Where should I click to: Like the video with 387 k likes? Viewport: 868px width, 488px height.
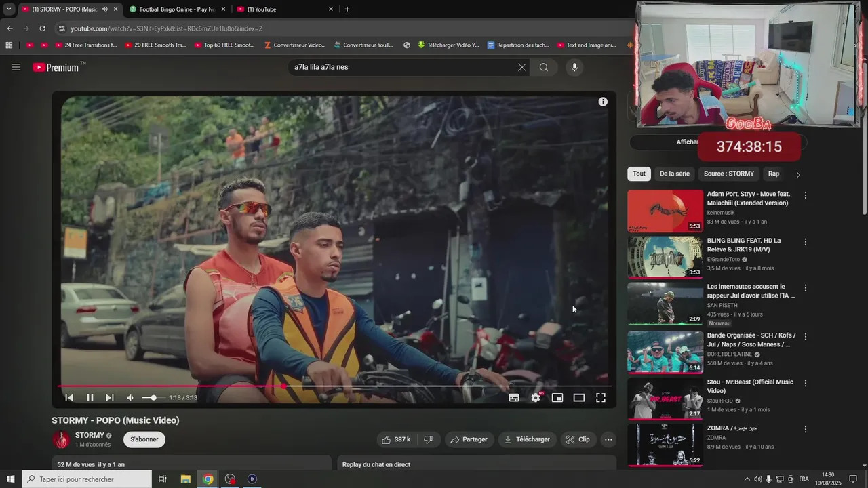[396, 439]
